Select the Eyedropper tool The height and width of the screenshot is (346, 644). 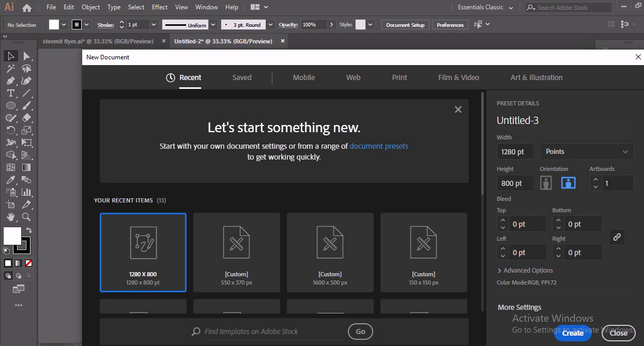pyautogui.click(x=10, y=180)
